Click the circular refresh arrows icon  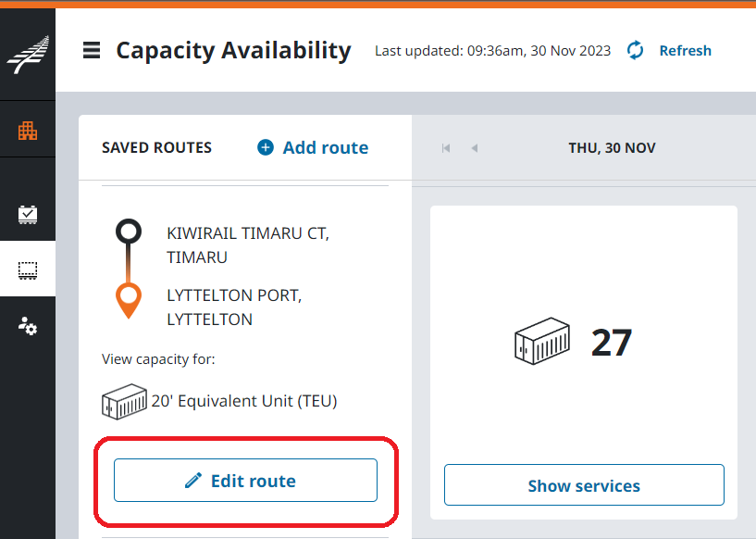635,50
